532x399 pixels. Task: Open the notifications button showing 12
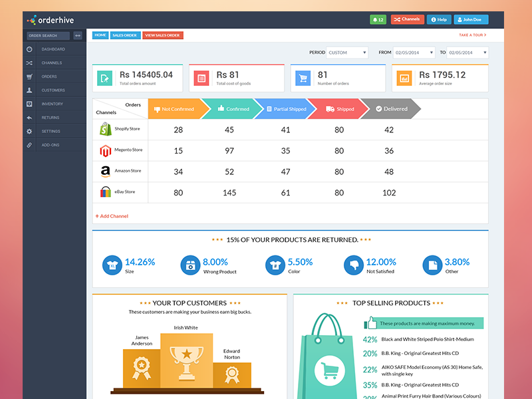[378, 20]
